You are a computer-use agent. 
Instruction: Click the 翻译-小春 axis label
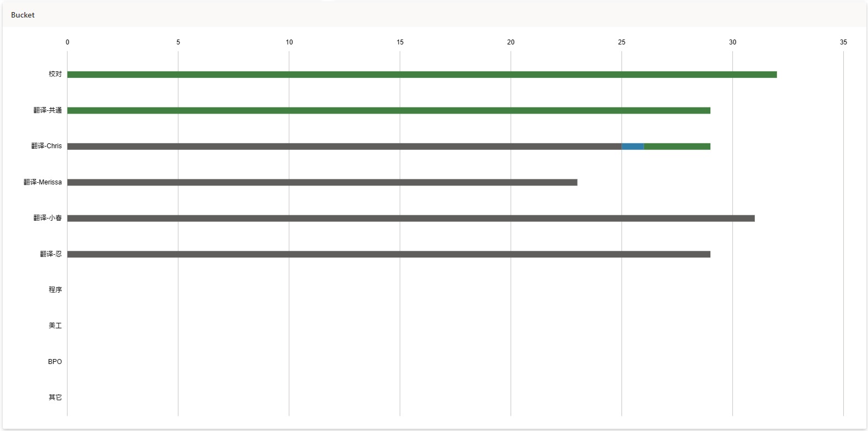pos(47,218)
